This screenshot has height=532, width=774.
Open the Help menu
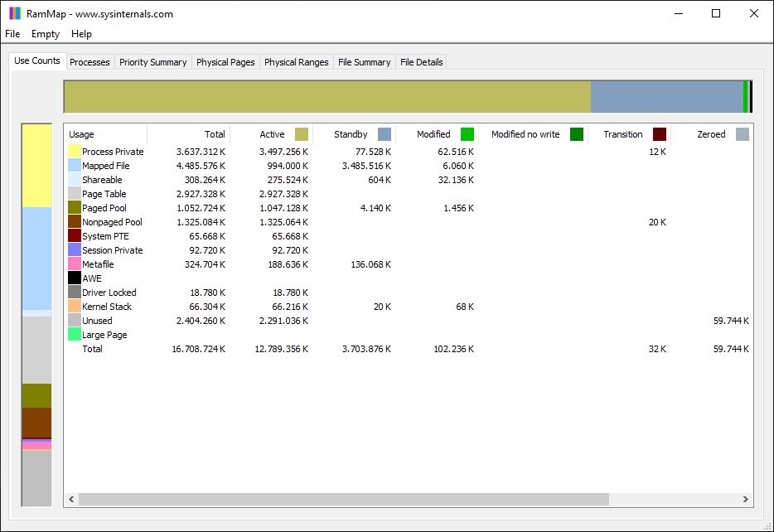click(81, 33)
